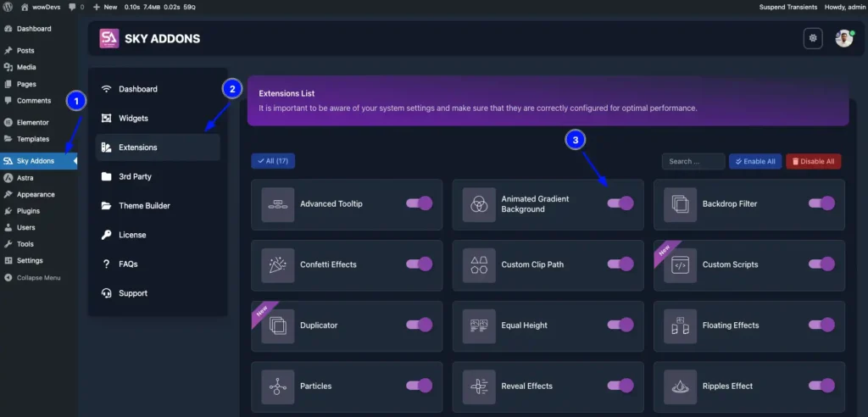The height and width of the screenshot is (417, 868).
Task: Click the Ripples Effect icon
Action: (681, 386)
